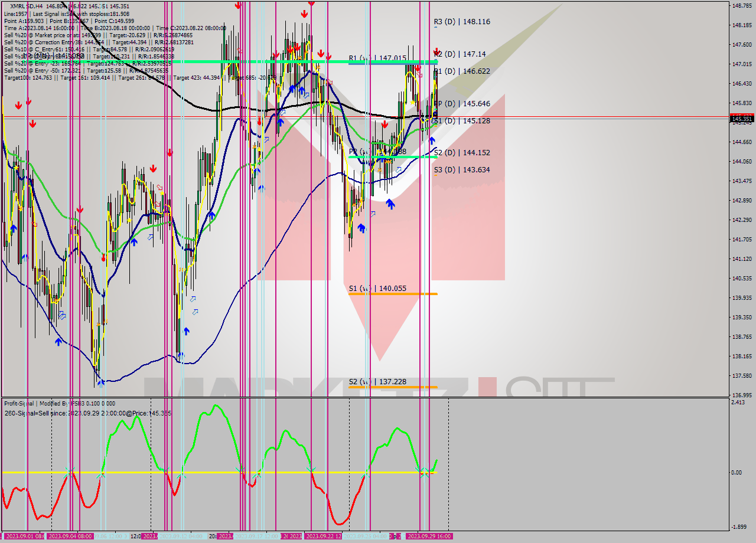Click the current price tag 145.351
Image resolution: width=756 pixels, height=543 pixels.
click(742, 119)
